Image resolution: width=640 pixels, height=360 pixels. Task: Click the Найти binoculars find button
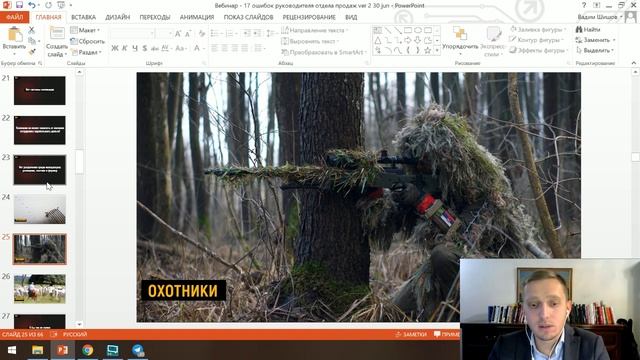click(x=588, y=29)
